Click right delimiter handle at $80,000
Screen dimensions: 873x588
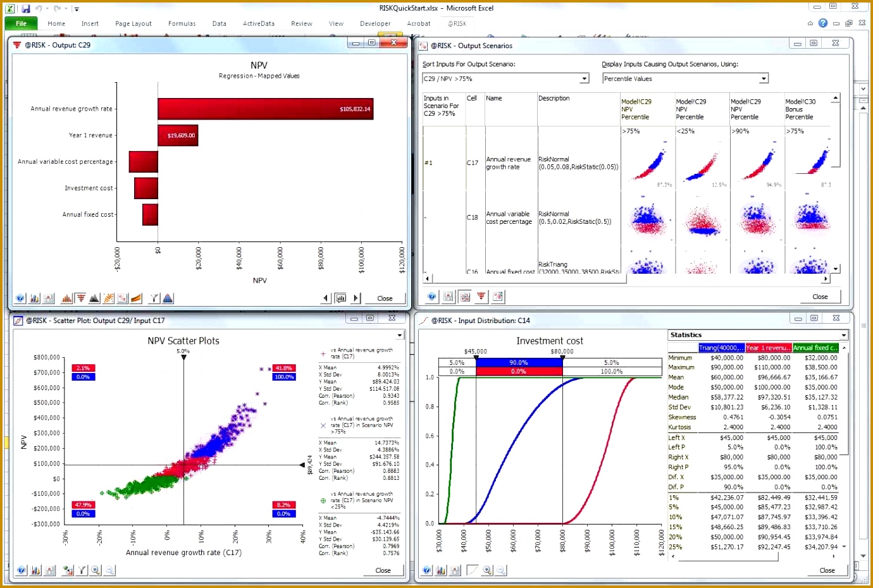[562, 358]
